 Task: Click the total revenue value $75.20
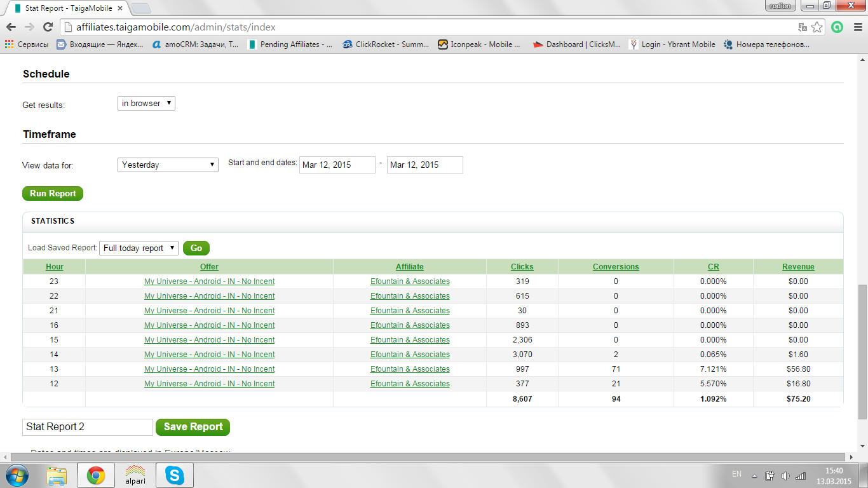[798, 399]
